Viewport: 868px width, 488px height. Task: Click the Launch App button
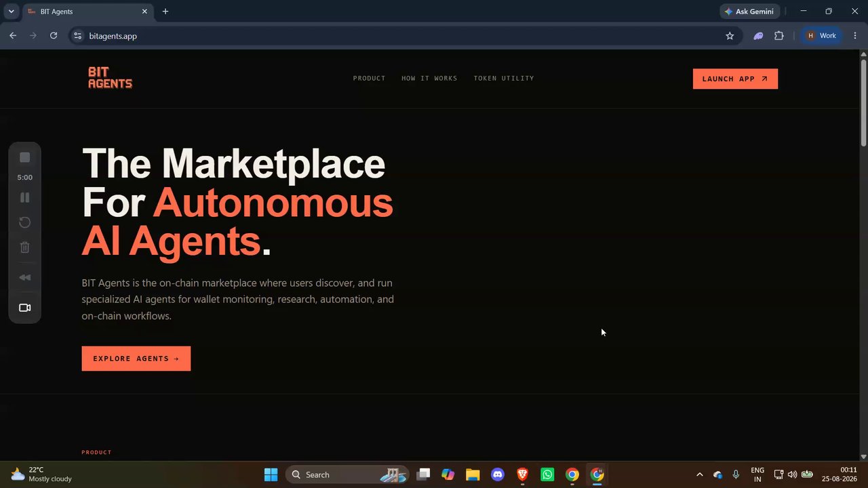[x=735, y=79]
